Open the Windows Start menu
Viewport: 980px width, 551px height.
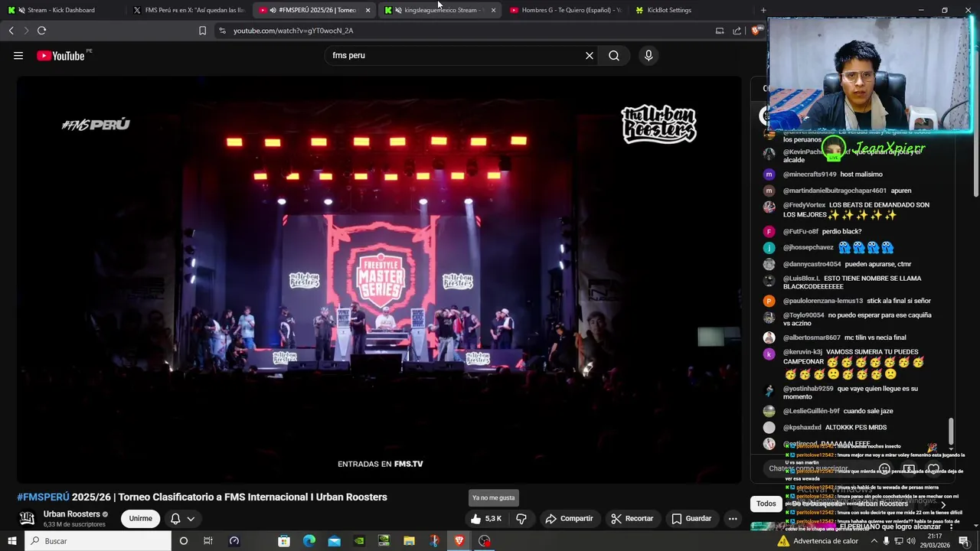click(12, 541)
